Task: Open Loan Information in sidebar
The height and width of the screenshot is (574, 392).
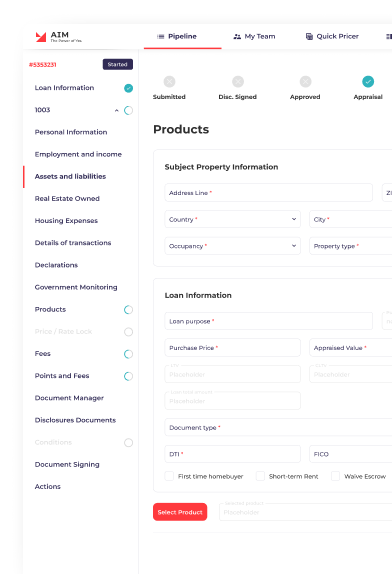Action: [x=64, y=88]
